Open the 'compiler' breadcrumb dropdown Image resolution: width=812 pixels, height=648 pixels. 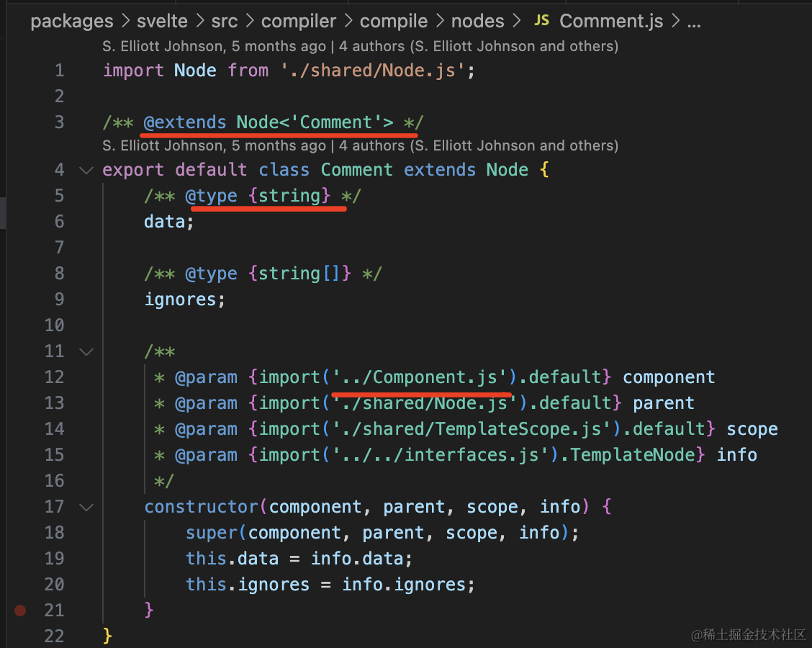pos(299,21)
